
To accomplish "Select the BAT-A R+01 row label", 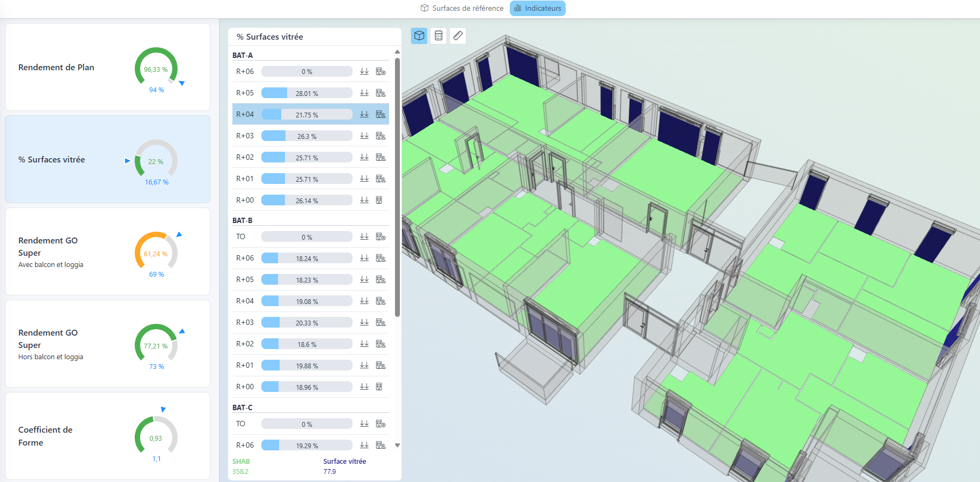I will [x=245, y=179].
